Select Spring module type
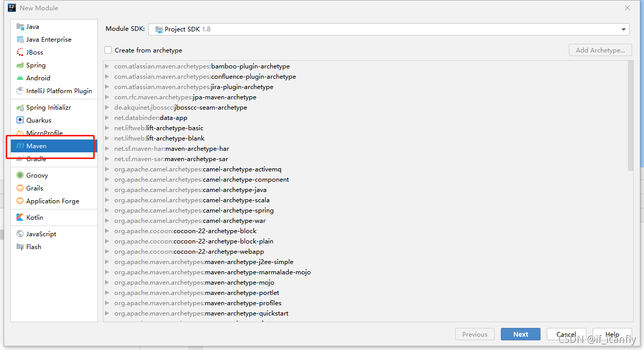 54,65
